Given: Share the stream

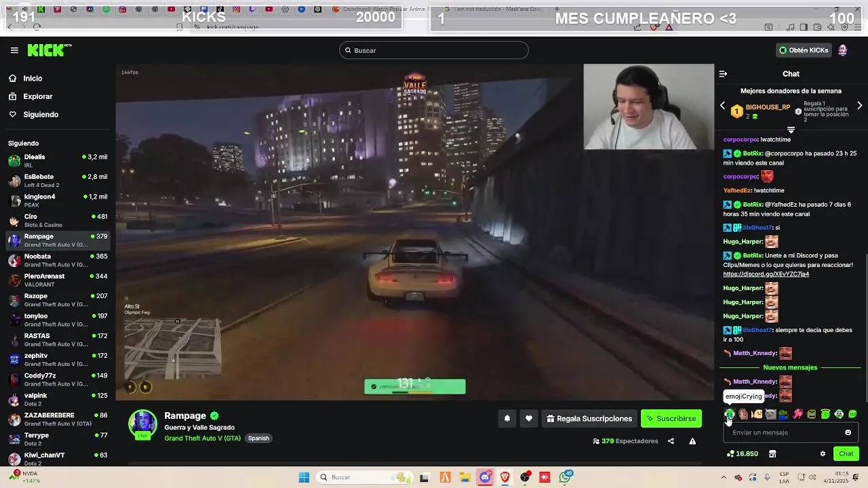Looking at the screenshot, I should (x=671, y=441).
